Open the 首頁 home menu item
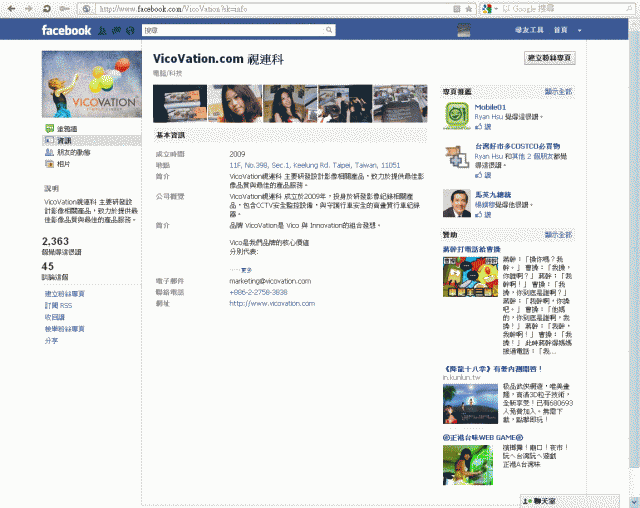The height and width of the screenshot is (508, 640). pos(560,30)
